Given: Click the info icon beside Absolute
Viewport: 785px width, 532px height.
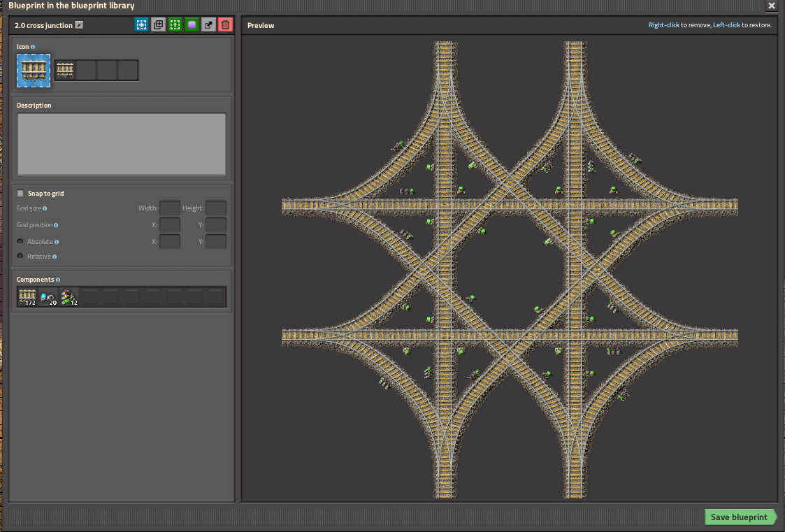Looking at the screenshot, I should [x=57, y=242].
